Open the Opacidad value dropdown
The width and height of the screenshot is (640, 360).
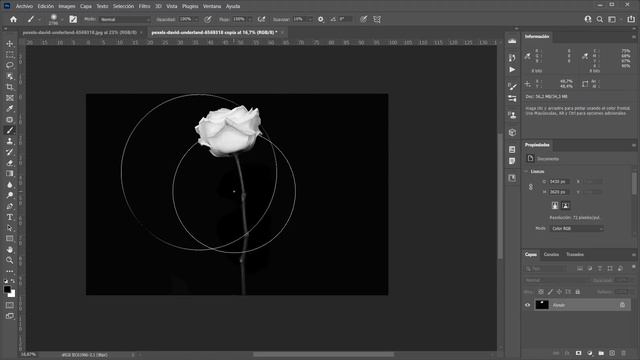coord(196,19)
